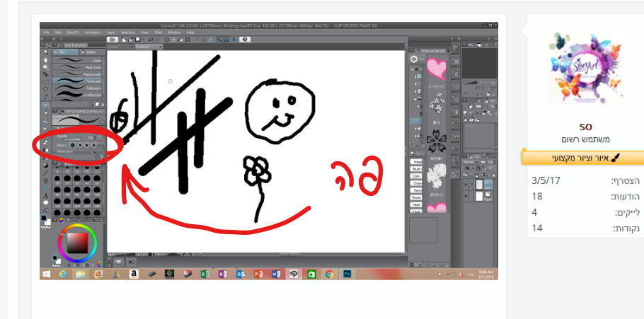Open Internet Explorer from taskbar
Viewport: 644px width, 319px height.
(63, 274)
